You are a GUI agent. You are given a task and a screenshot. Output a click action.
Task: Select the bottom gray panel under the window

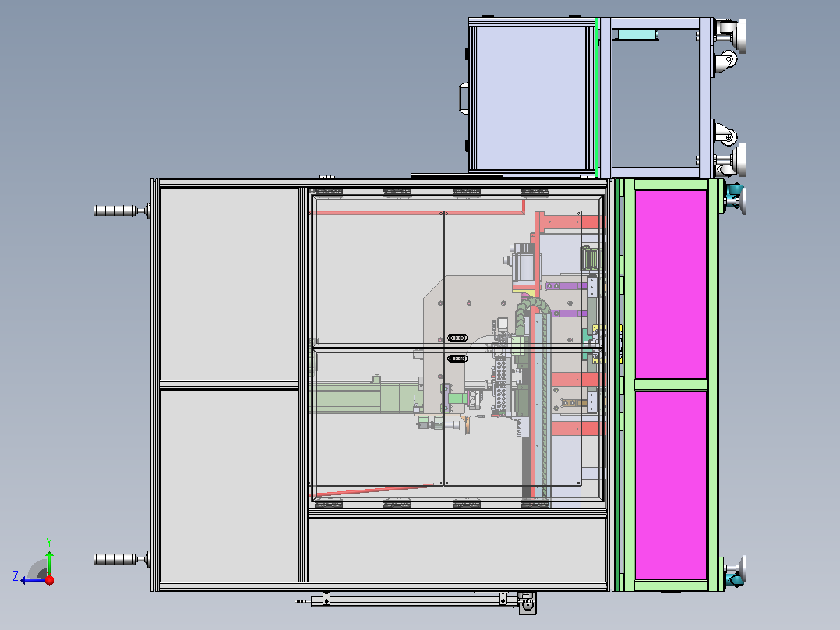tap(457, 550)
